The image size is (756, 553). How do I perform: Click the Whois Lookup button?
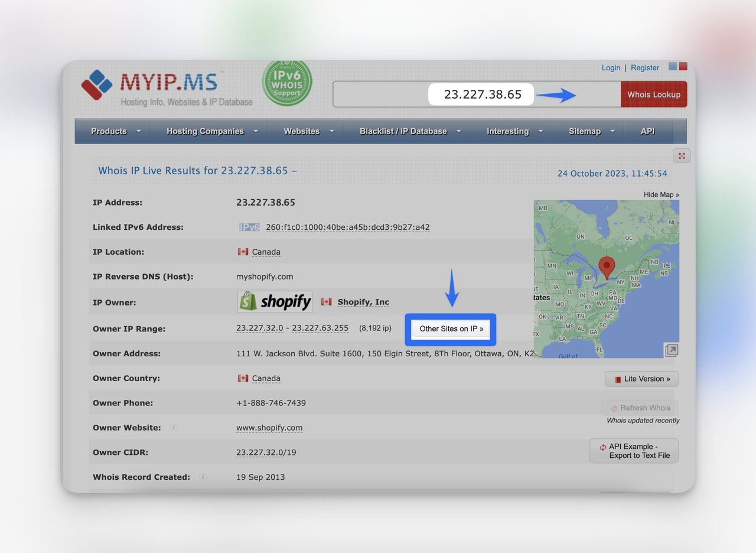(654, 95)
